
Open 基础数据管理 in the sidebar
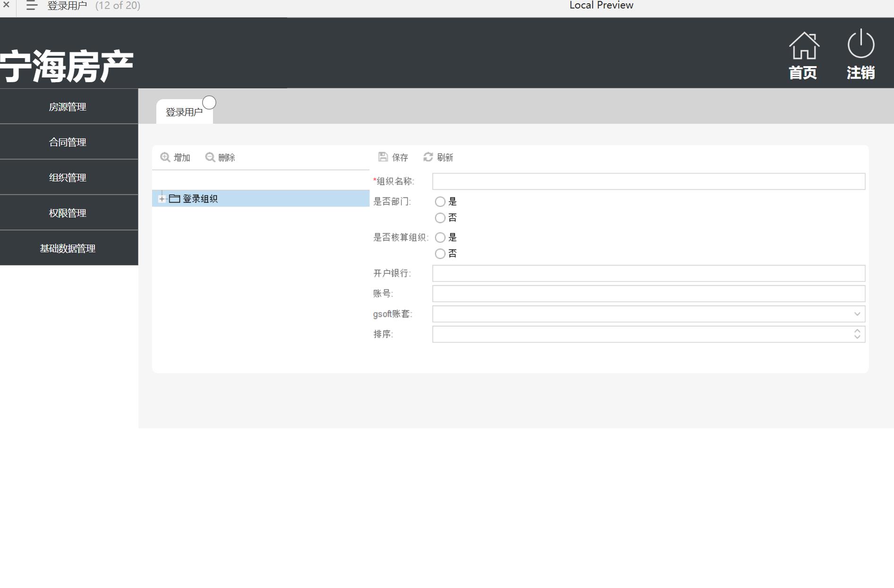click(69, 248)
